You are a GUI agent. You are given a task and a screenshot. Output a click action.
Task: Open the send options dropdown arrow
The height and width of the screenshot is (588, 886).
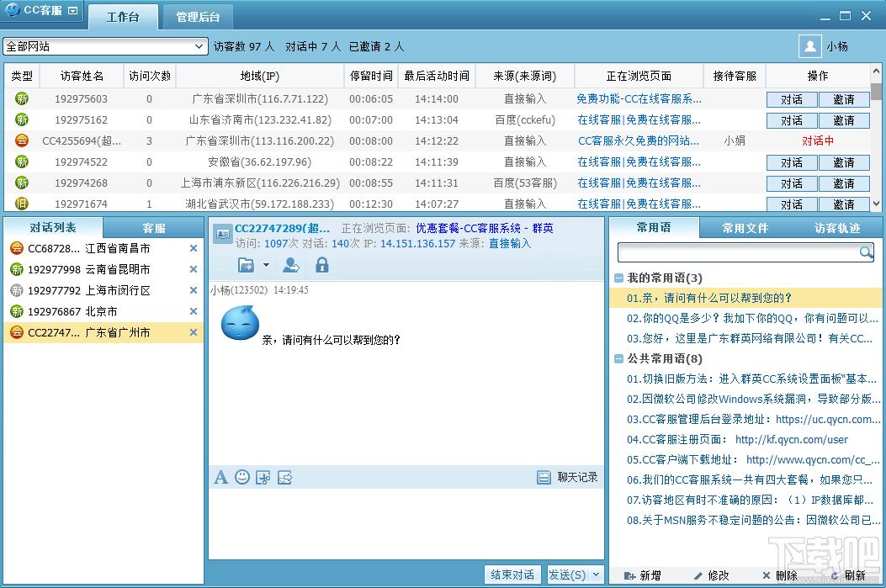596,575
